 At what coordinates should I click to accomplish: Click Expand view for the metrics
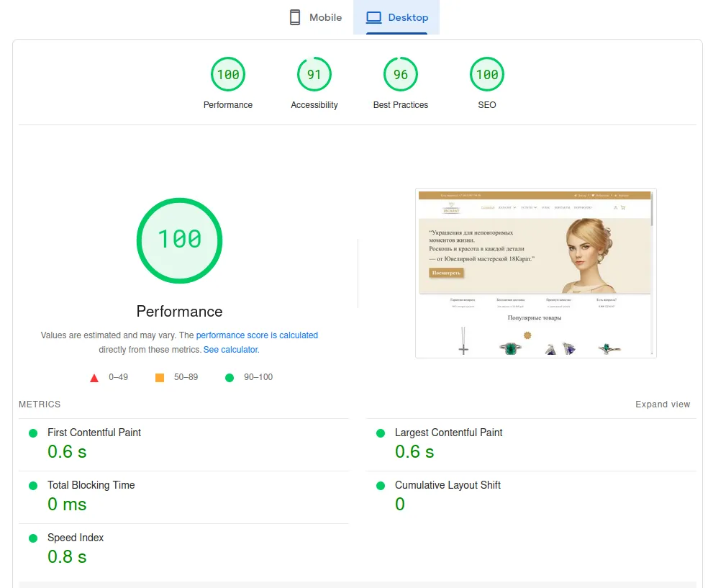[x=663, y=404]
